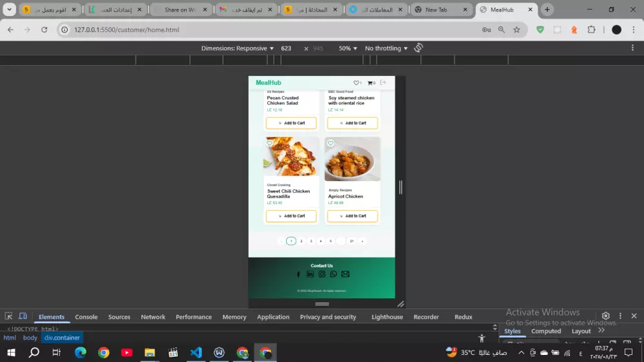
Task: Add Pecan Crusted Chicken Salad to cart
Action: click(x=291, y=123)
